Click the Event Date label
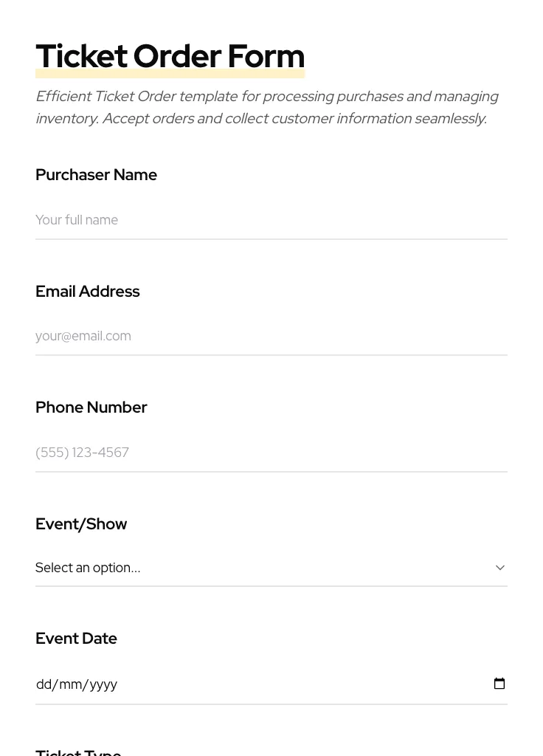Viewport: 543px width, 756px height. tap(76, 639)
